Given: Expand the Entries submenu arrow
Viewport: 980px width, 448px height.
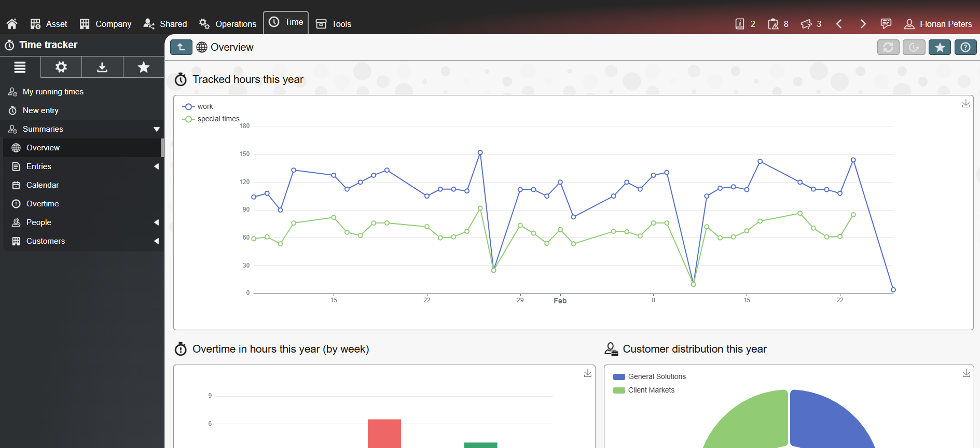Looking at the screenshot, I should 156,166.
